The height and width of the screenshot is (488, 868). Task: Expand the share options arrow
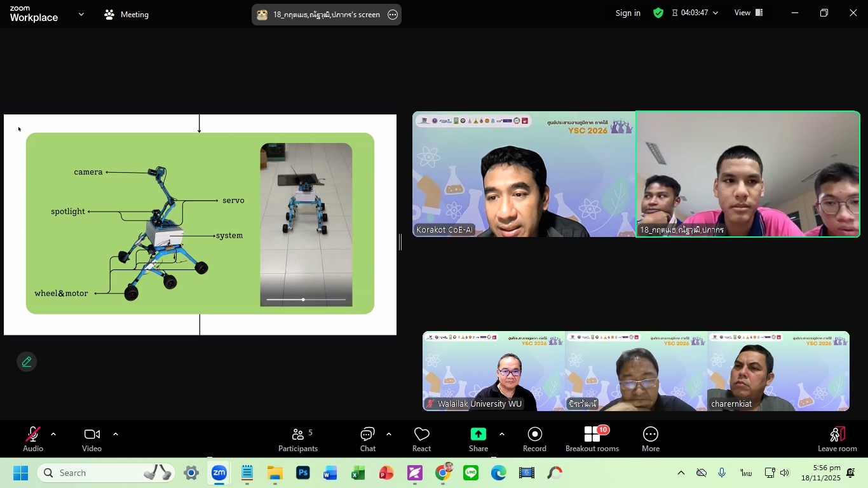point(502,435)
